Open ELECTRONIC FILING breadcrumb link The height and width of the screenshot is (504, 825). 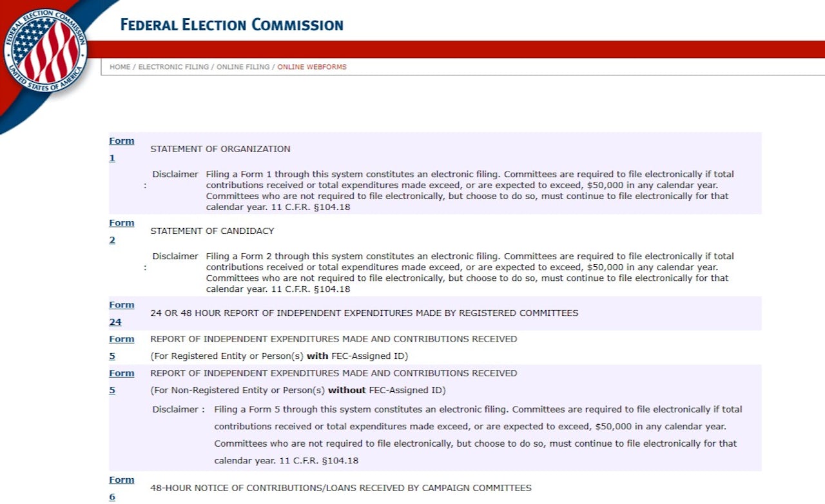click(x=175, y=67)
